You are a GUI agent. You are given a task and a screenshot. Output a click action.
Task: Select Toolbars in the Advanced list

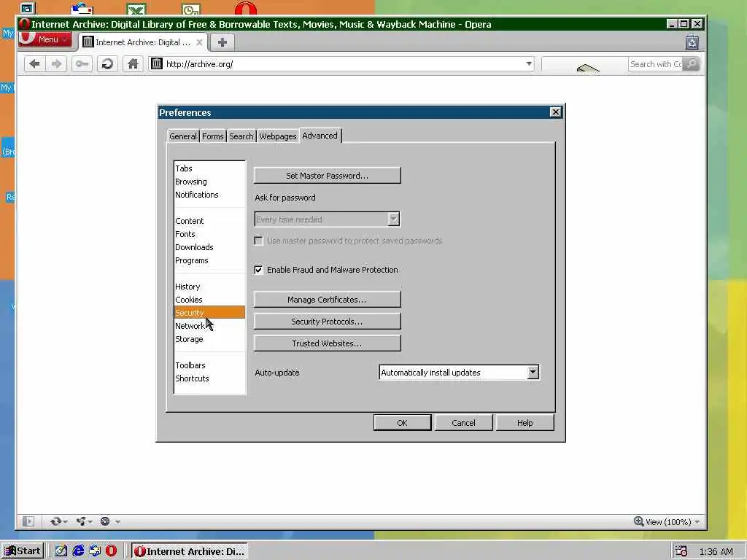click(x=209, y=365)
